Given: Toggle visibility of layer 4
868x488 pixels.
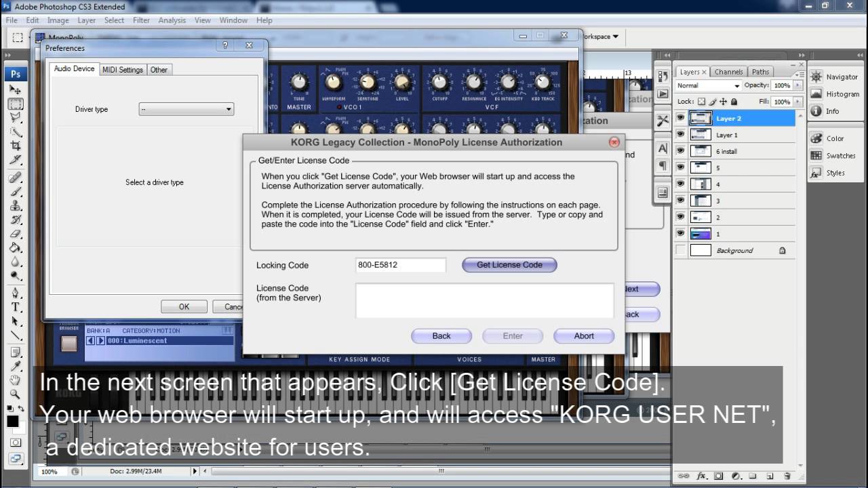Looking at the screenshot, I should (x=680, y=184).
